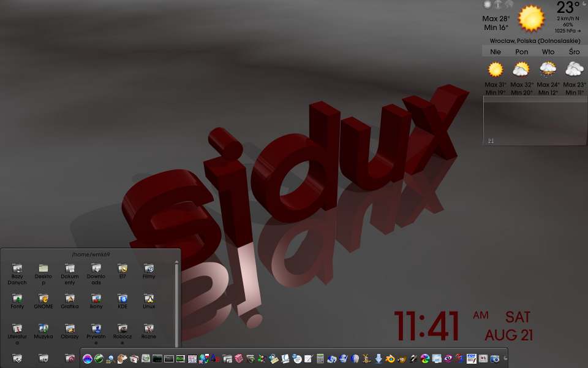Open the PDF editor icon in the dock
588x368 pixels.
pos(472,359)
